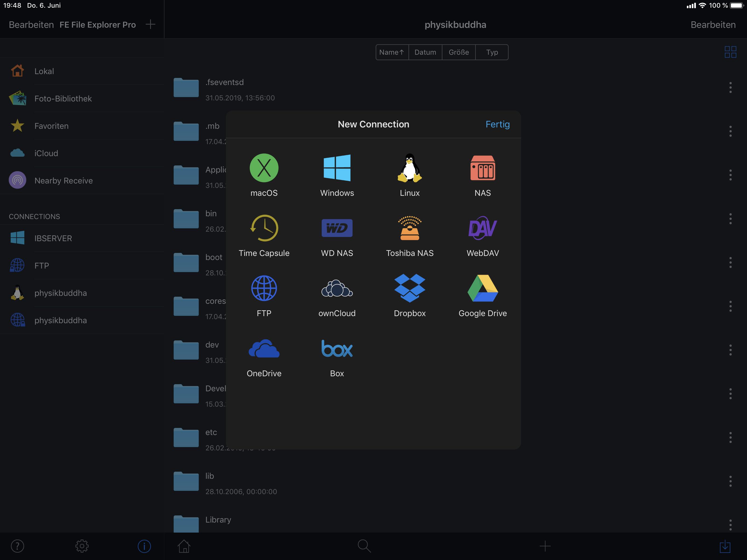Open options menu for .fseventsd folder
This screenshot has height=560, width=747.
[730, 88]
